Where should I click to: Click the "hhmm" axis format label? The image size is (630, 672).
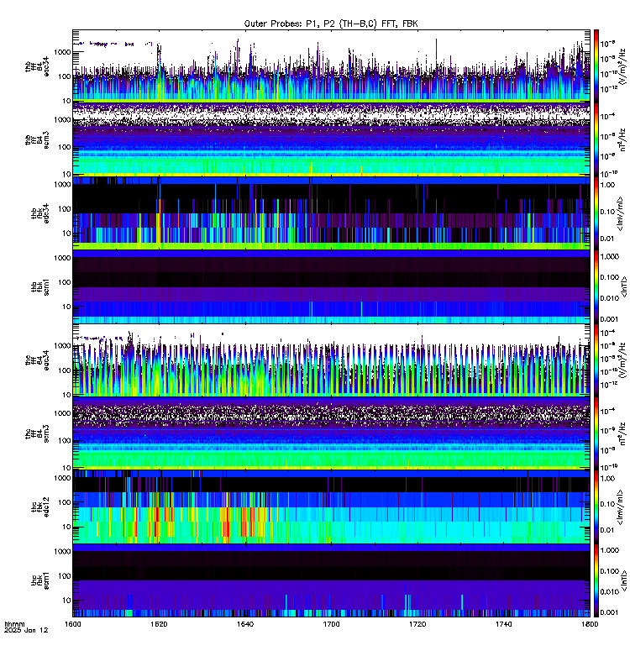pos(14,624)
